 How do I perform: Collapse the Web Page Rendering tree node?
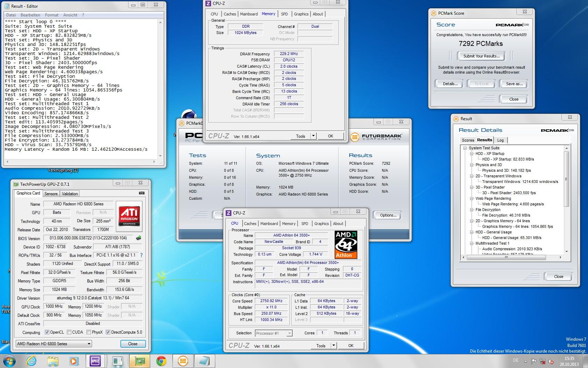(472, 198)
